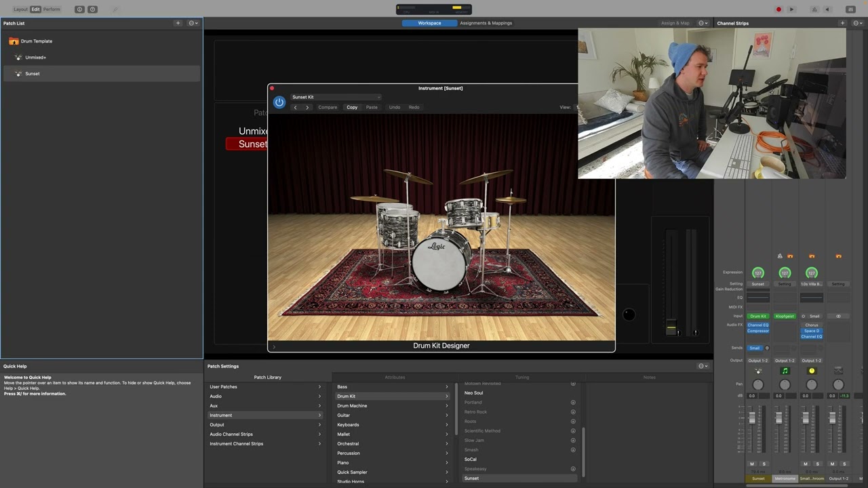Add a new patch with the Patch List plus
Image resolution: width=868 pixels, height=488 pixels.
(178, 23)
